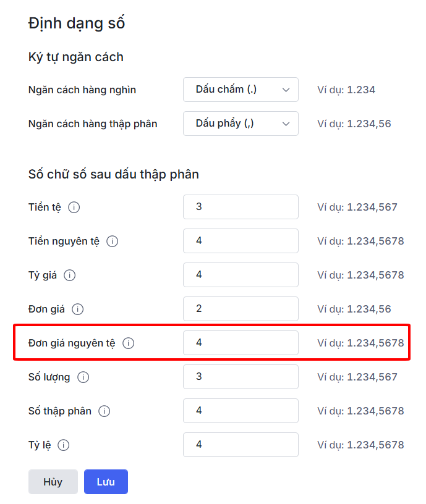
Task: Click the Tỷ lệ info icon
Action: point(63,445)
